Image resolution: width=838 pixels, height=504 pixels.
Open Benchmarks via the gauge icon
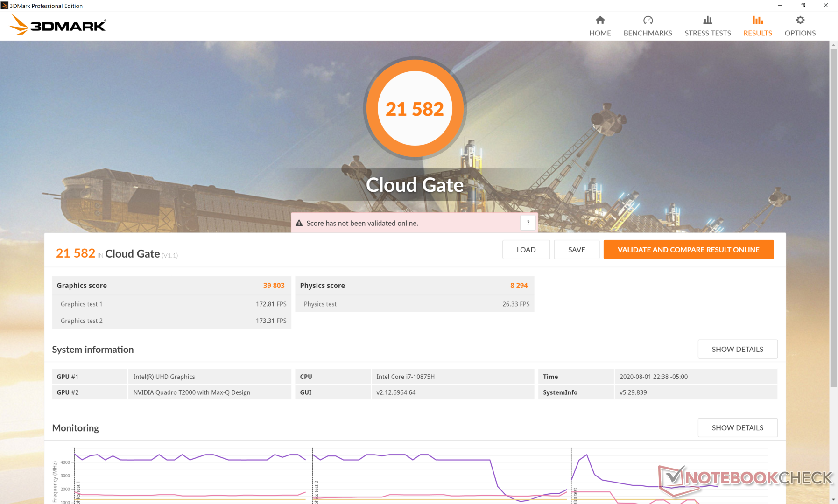(x=648, y=20)
